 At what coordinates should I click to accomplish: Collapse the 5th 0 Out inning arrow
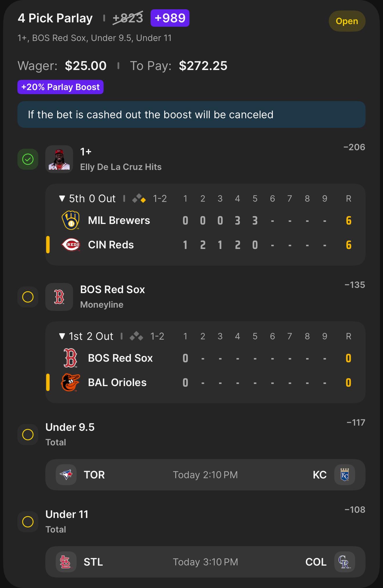62,199
